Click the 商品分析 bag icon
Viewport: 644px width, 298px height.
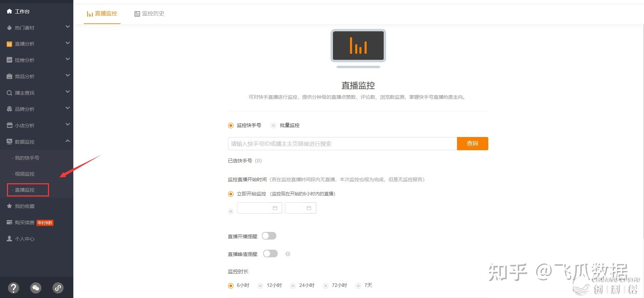[x=9, y=76]
